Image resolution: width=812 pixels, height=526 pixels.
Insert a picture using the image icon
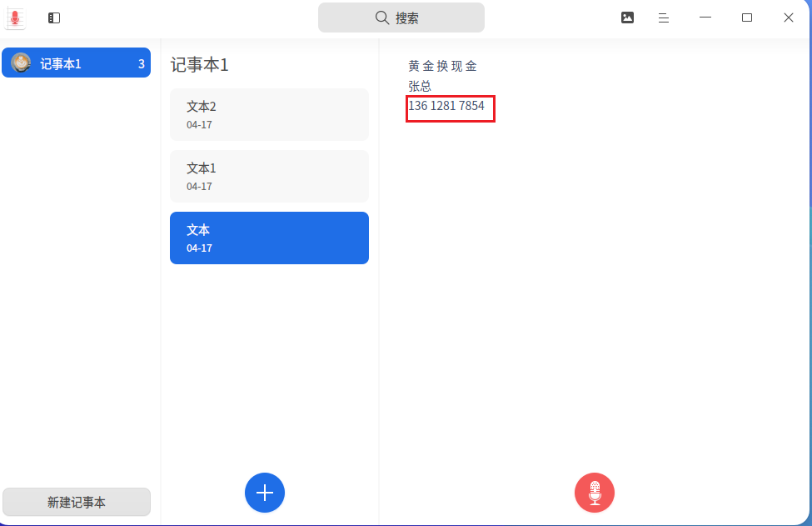click(627, 18)
